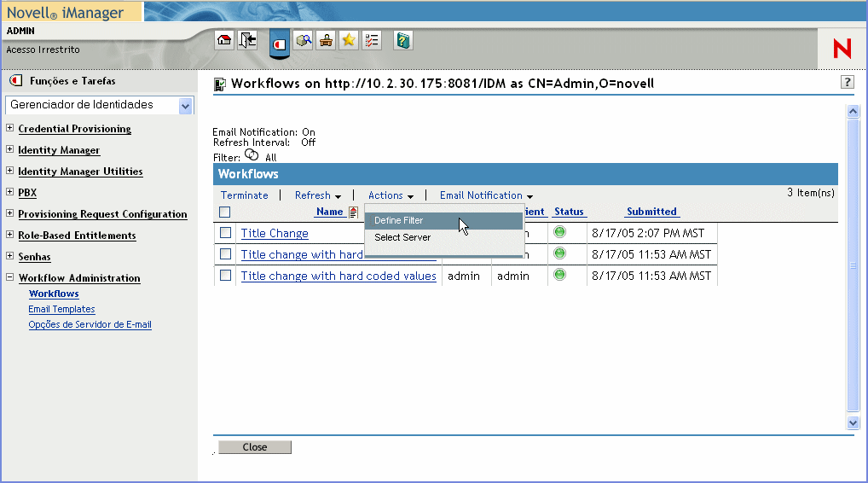Go to the Home icon in the toolbar
This screenshot has height=483, width=868.
tap(224, 40)
